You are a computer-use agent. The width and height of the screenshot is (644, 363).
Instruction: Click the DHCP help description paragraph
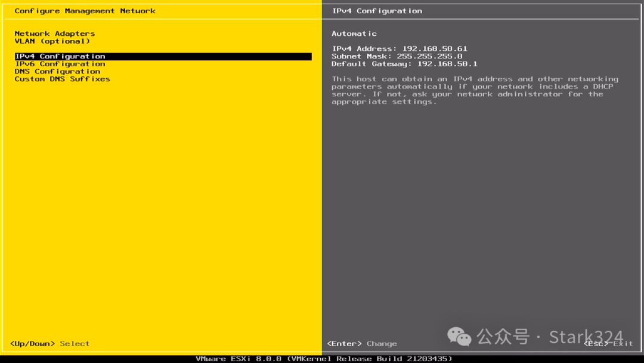click(x=475, y=90)
